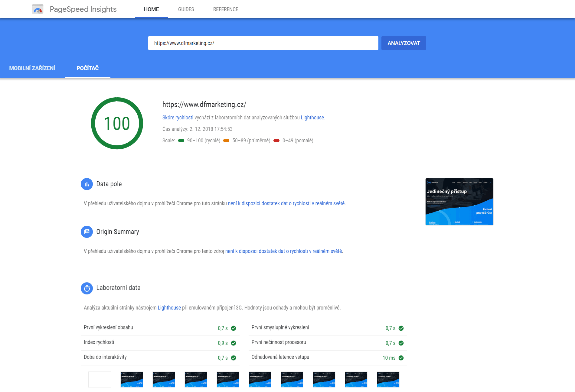575x392 pixels.
Task: Click the green 100 score gauge
Action: [x=117, y=123]
